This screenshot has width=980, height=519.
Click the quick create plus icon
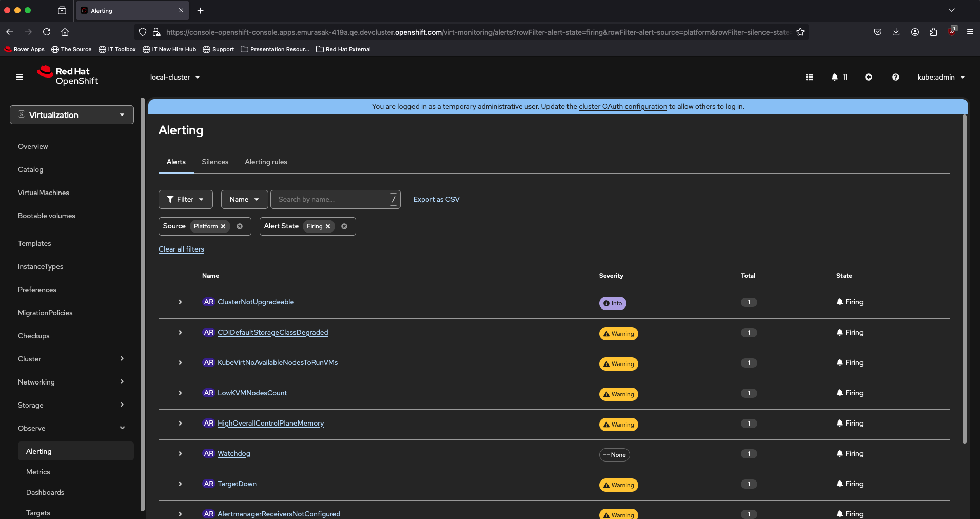[x=868, y=77]
